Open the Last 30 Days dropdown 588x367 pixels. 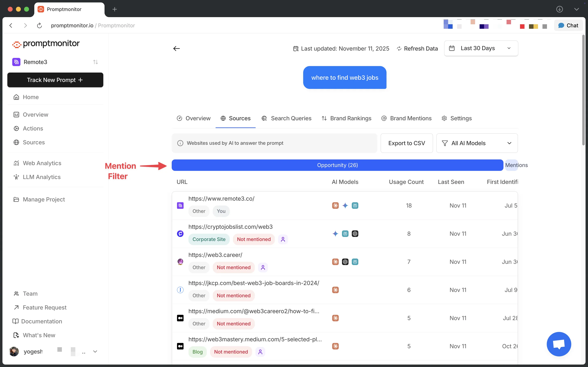[x=481, y=48]
